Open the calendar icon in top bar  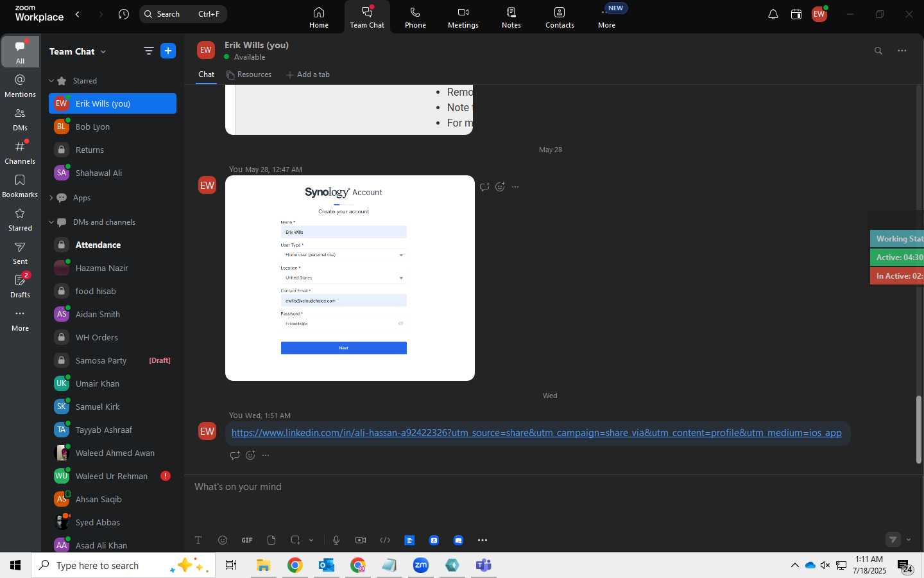pyautogui.click(x=796, y=14)
